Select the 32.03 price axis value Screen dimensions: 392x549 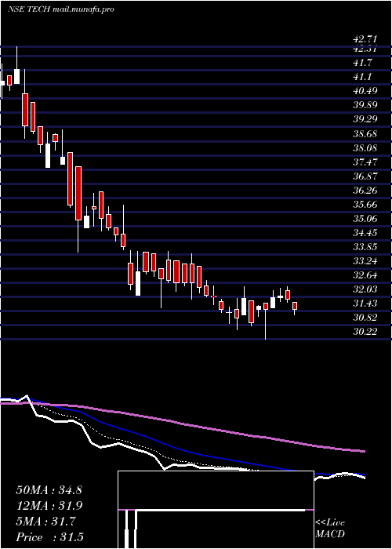365,289
